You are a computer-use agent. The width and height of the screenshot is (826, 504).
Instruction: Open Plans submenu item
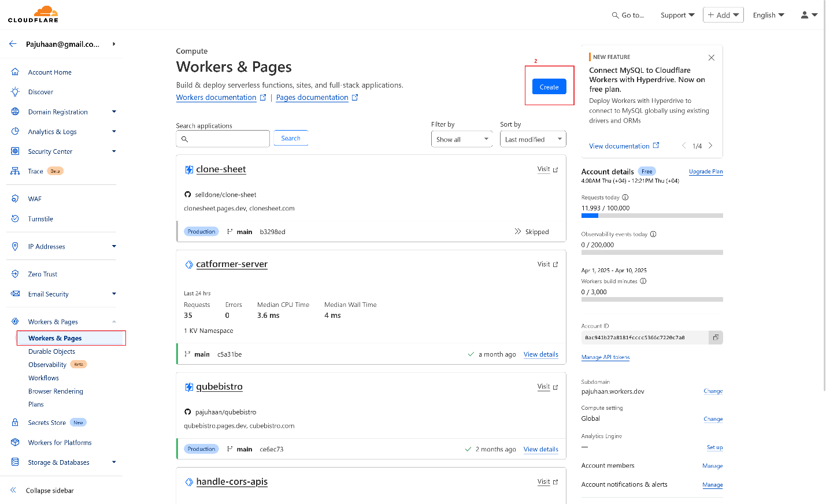click(36, 405)
